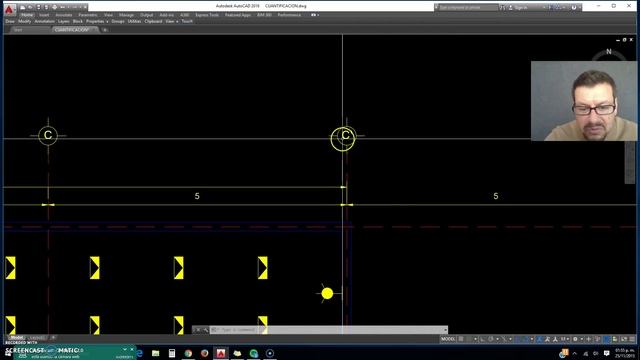Open Chrome from taskbar

tap(188, 353)
